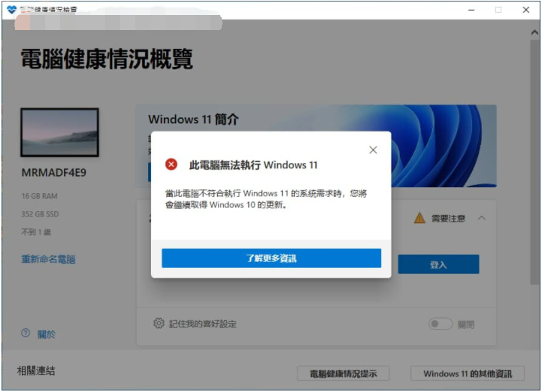Open the 關於 link
Image resolution: width=542 pixels, height=392 pixels.
click(46, 334)
